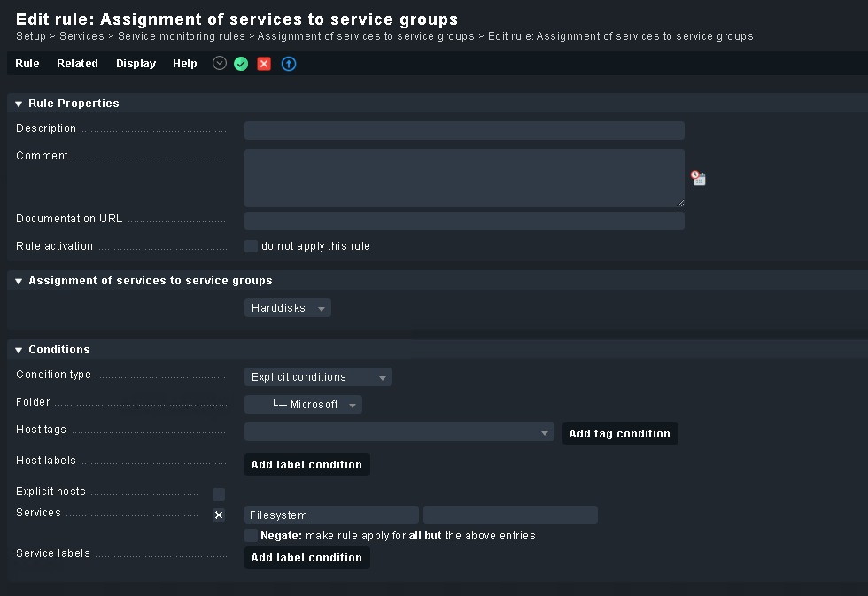Collapse the Rule Properties section
Screen dimensions: 868x596
click(19, 104)
